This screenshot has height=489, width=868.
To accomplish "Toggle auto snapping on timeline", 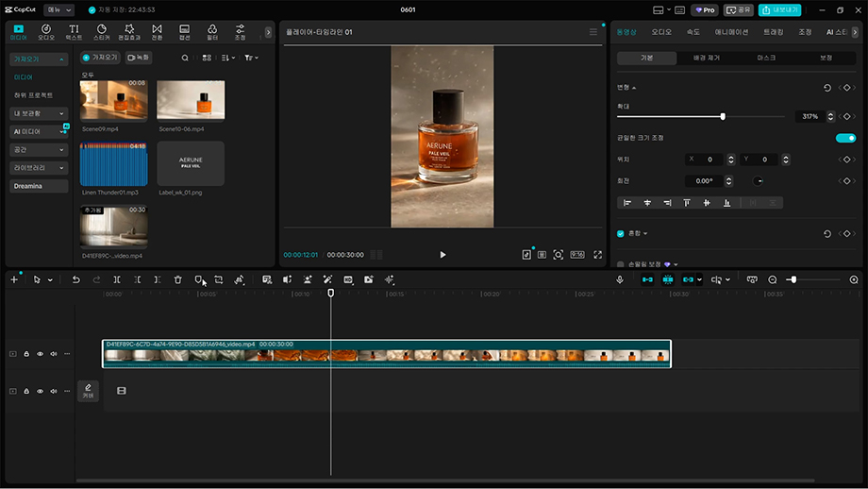I will [668, 279].
